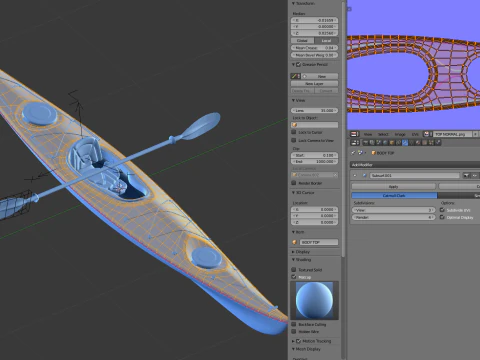Toggle Subsurf modifier viewport eye icon
Image resolution: width=480 pixels, height=360 pixels.
click(474, 175)
